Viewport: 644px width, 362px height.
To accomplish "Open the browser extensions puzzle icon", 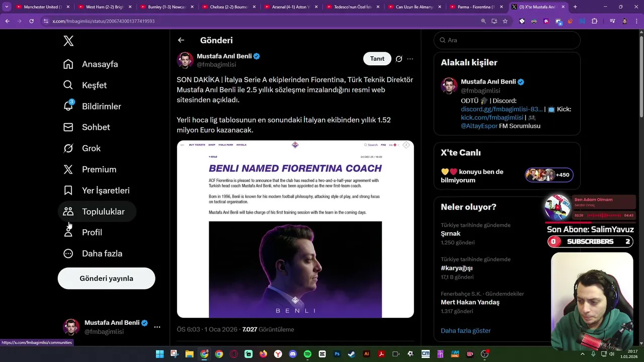I will (x=595, y=21).
